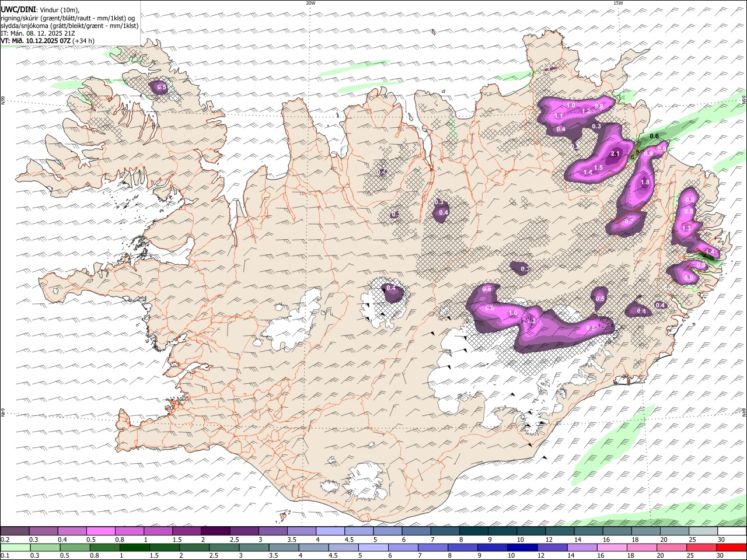747x560 pixels.
Task: Select the darkest purple 2–2.5 snow legend swatch
Action: coord(215,531)
